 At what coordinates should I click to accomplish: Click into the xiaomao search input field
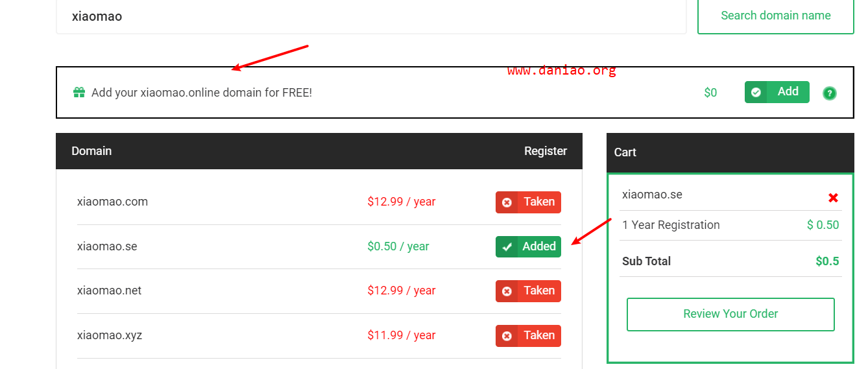(x=371, y=16)
